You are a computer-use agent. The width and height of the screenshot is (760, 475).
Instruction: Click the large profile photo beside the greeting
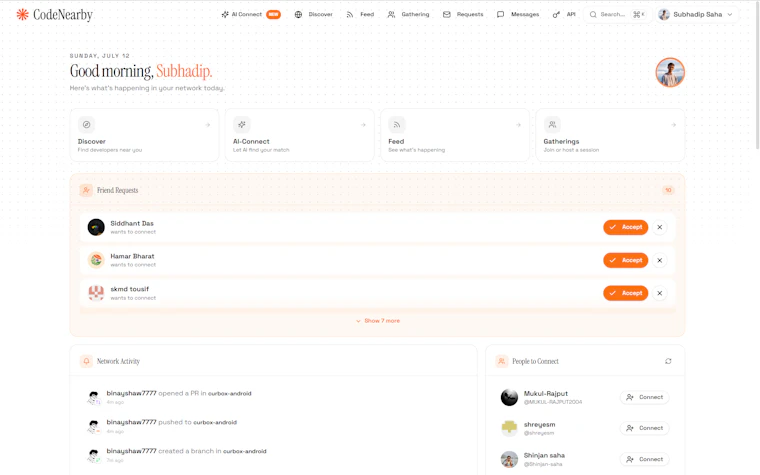tap(670, 73)
